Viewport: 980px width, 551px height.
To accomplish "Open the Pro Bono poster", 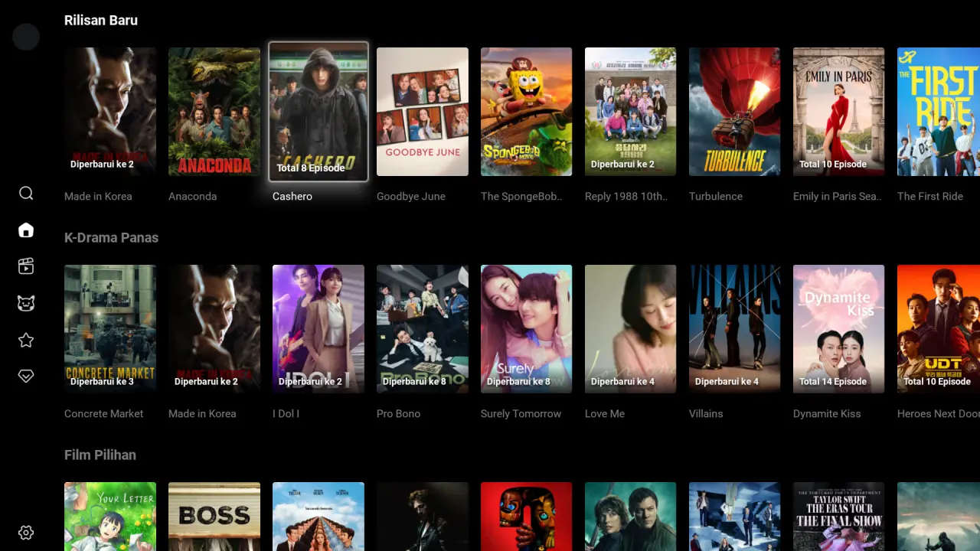I will (x=423, y=329).
